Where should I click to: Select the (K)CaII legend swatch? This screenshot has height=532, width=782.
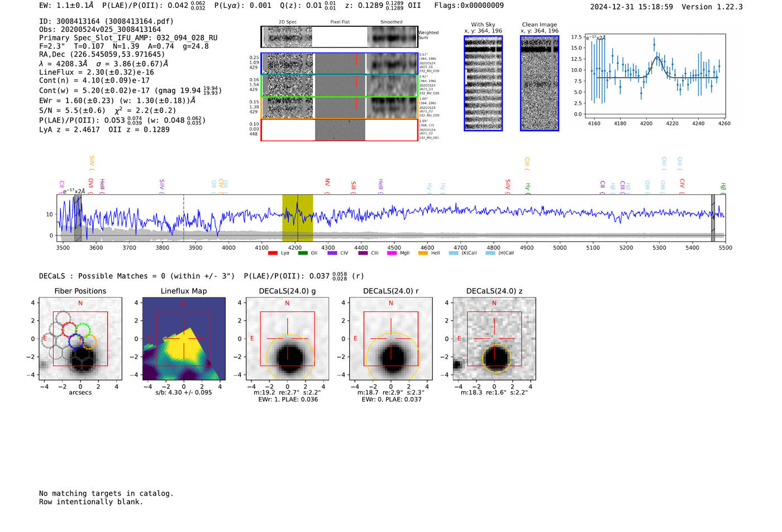click(454, 253)
